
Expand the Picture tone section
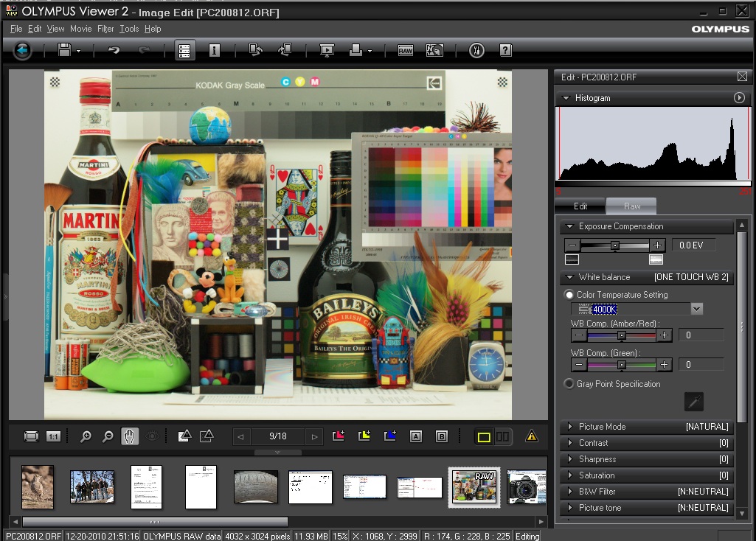click(570, 507)
